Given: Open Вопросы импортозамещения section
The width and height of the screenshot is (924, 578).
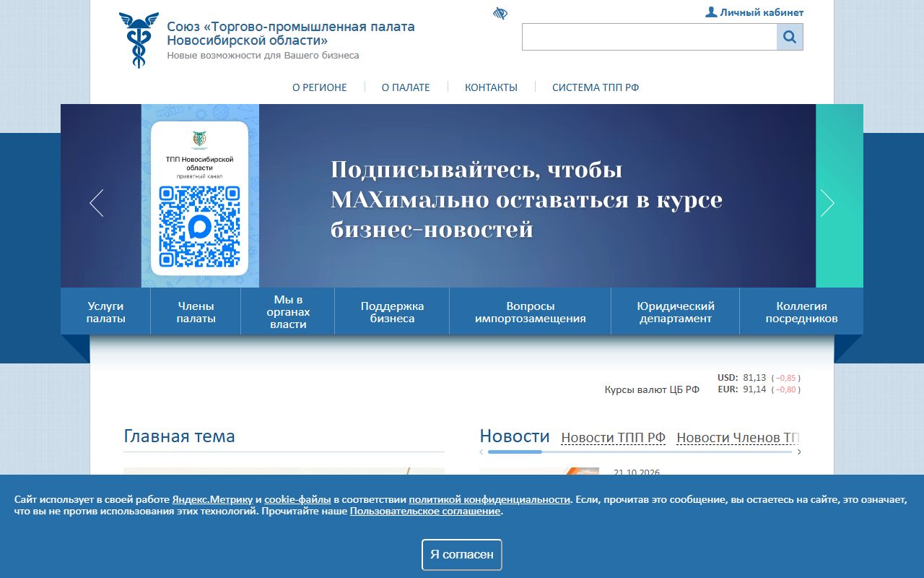Looking at the screenshot, I should [x=531, y=312].
